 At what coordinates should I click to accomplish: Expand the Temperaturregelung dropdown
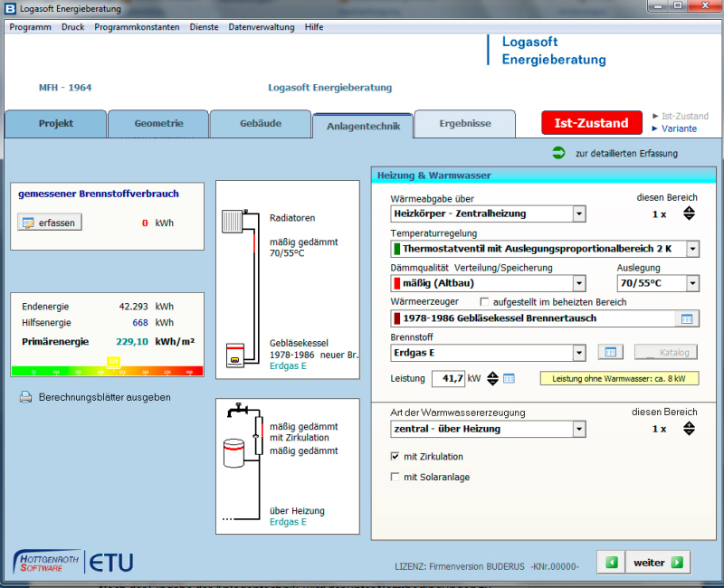pos(692,249)
